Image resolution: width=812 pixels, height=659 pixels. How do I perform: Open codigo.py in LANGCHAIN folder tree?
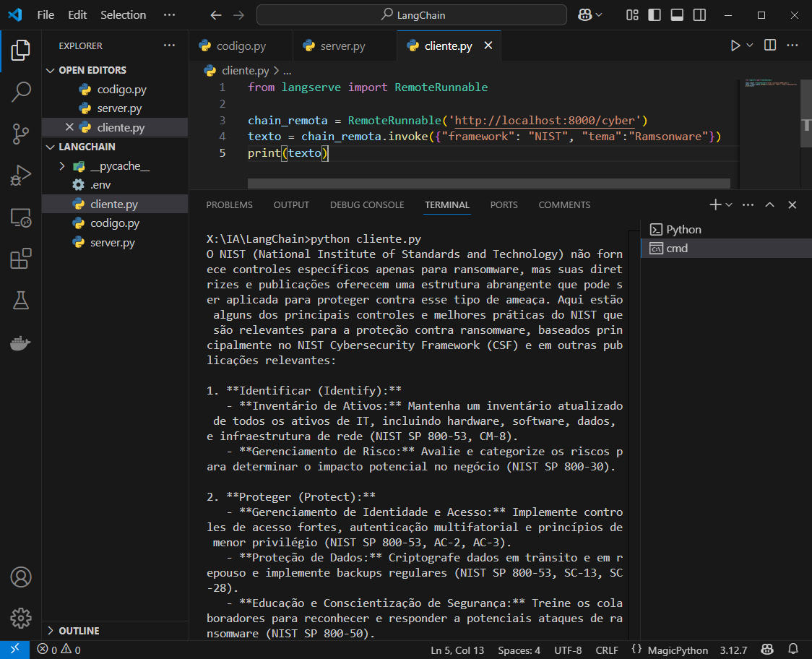click(115, 223)
